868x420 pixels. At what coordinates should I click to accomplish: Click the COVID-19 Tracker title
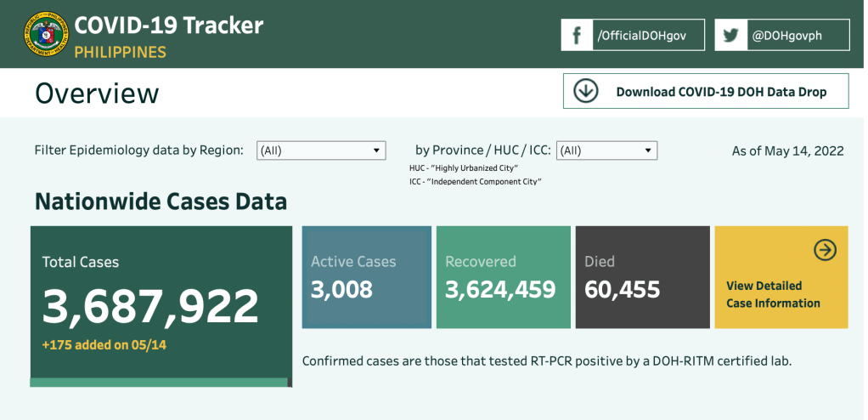pos(169,26)
